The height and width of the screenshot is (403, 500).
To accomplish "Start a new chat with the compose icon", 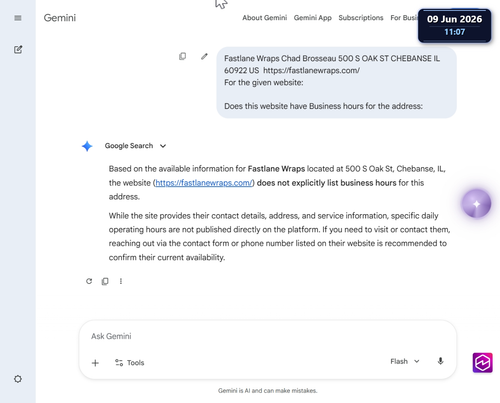I will pos(18,50).
